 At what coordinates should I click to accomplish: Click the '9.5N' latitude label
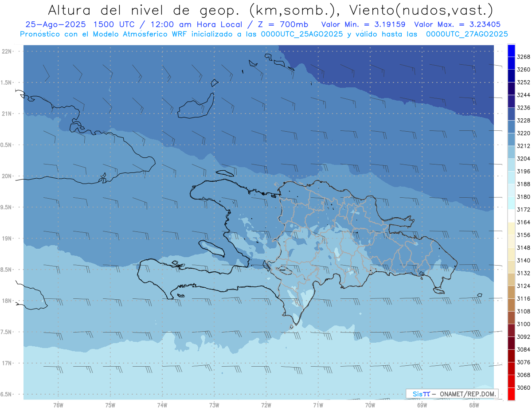[7, 207]
